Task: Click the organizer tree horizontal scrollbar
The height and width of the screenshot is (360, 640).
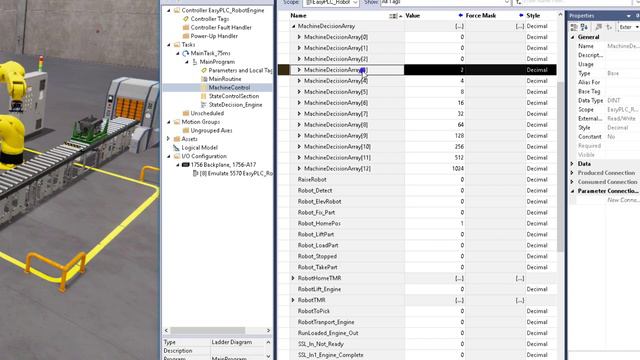Action: pos(207,330)
